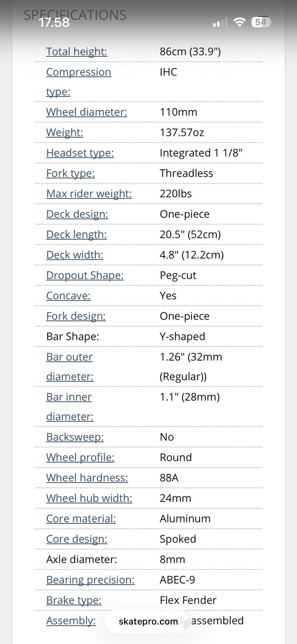Screen dimensions: 297x644
Task: Follow the Headset type link
Action: click(80, 153)
